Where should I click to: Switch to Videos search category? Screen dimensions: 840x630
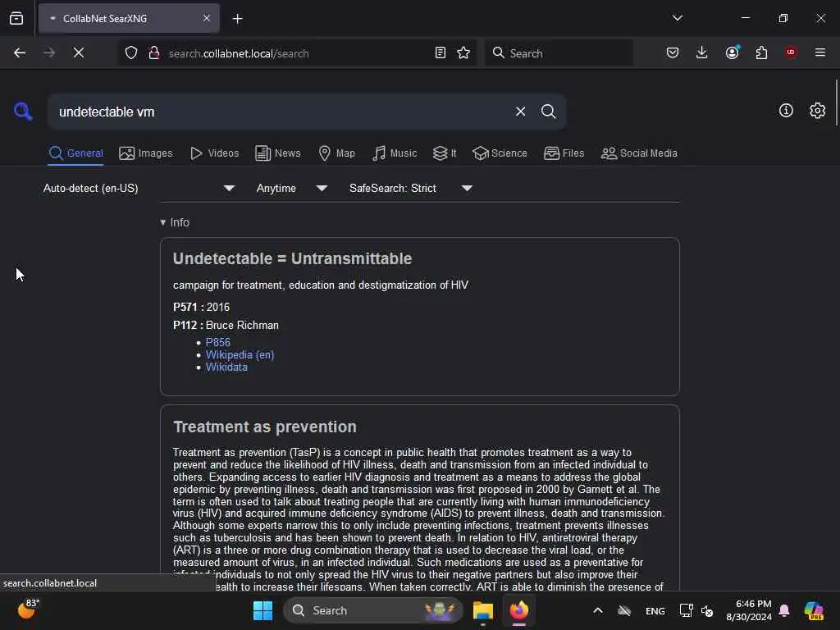214,153
